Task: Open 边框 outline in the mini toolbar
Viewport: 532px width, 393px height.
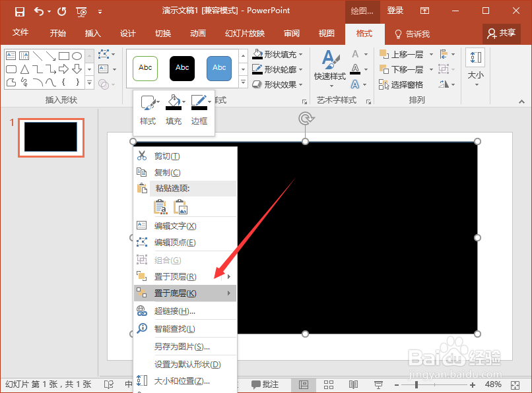Action: pos(200,110)
